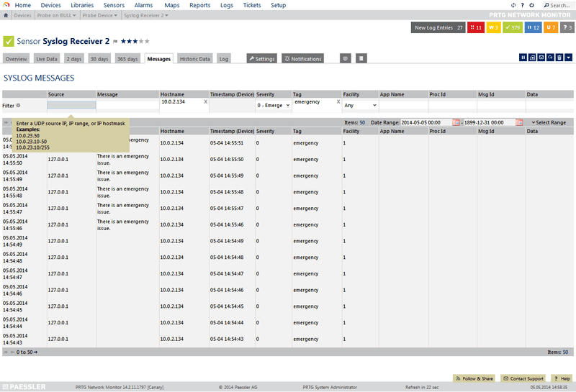Image resolution: width=576 pixels, height=392 pixels.
Task: Click the search magnifier field
Action: click(557, 5)
